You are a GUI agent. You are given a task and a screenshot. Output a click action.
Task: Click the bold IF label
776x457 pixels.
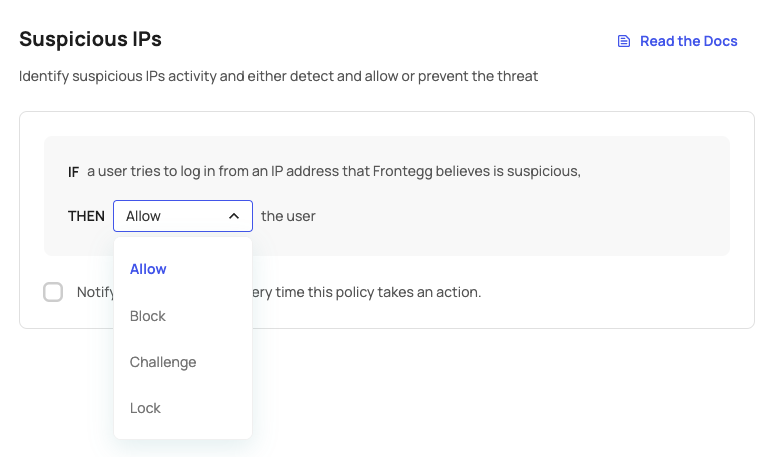[73, 172]
